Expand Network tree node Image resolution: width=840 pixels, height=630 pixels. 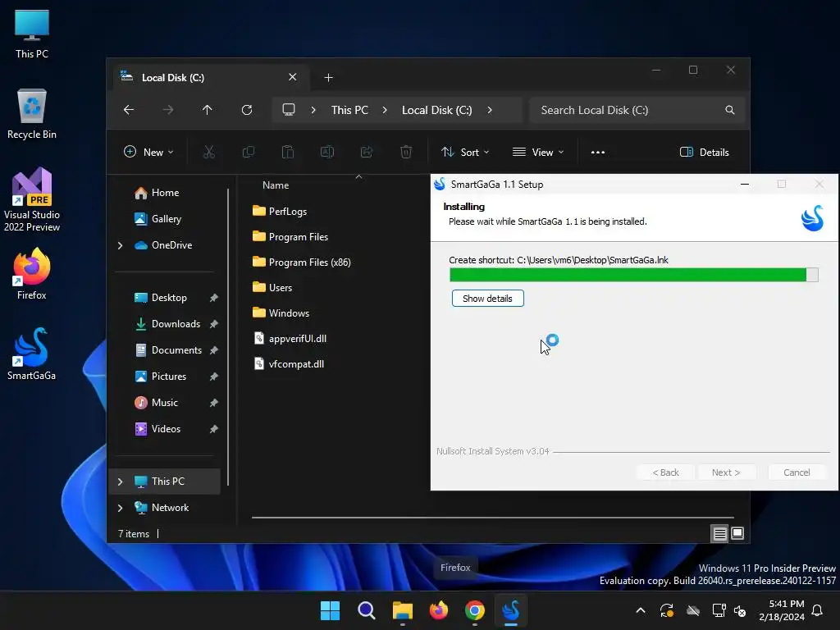(120, 508)
